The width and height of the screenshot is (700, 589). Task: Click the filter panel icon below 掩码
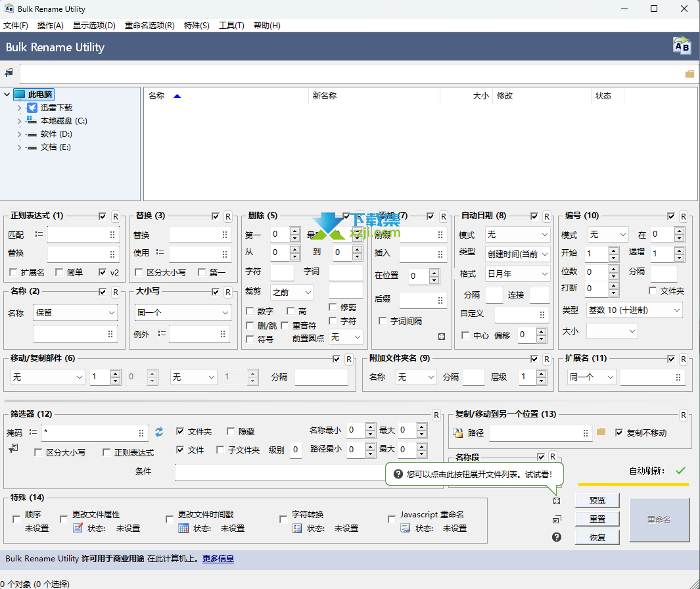13,448
